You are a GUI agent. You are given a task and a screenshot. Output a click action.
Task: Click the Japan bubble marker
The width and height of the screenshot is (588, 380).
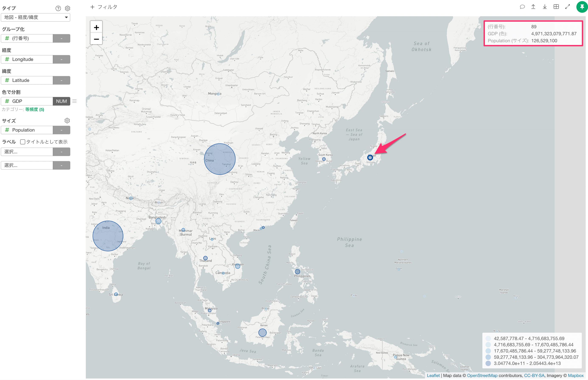[370, 157]
